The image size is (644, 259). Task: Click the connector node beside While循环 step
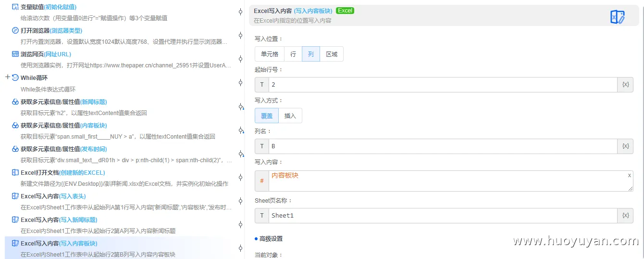(240, 83)
